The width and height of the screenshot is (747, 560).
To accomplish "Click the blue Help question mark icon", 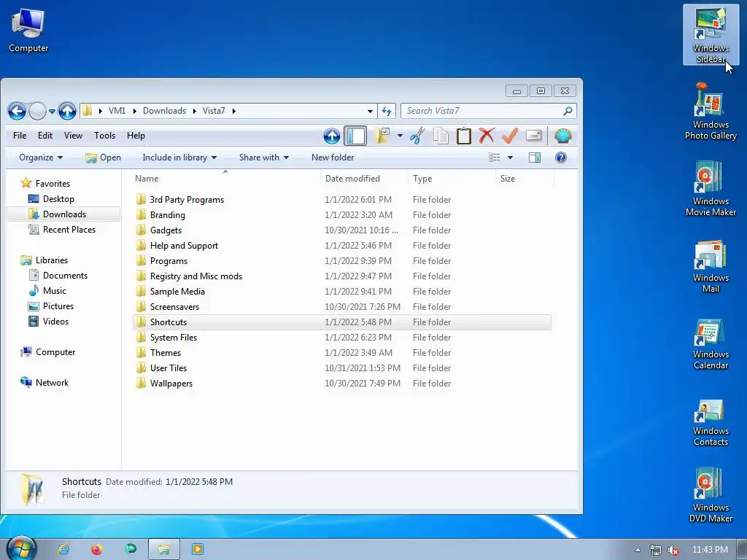I will tap(561, 157).
